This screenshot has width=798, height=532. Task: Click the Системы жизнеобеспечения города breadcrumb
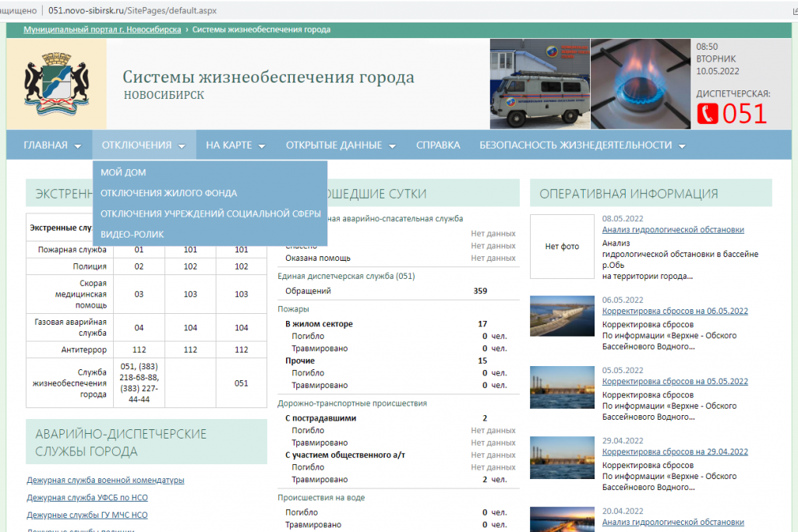[x=261, y=30]
